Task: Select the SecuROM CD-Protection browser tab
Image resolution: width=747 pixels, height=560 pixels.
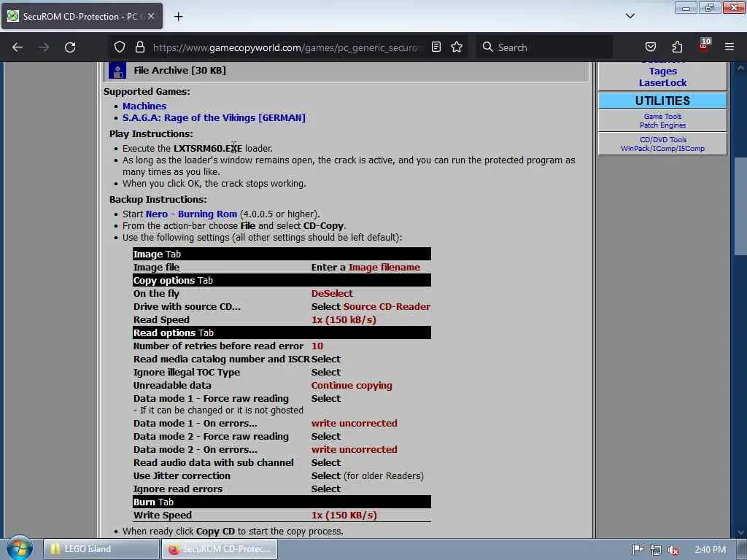Action: click(82, 16)
